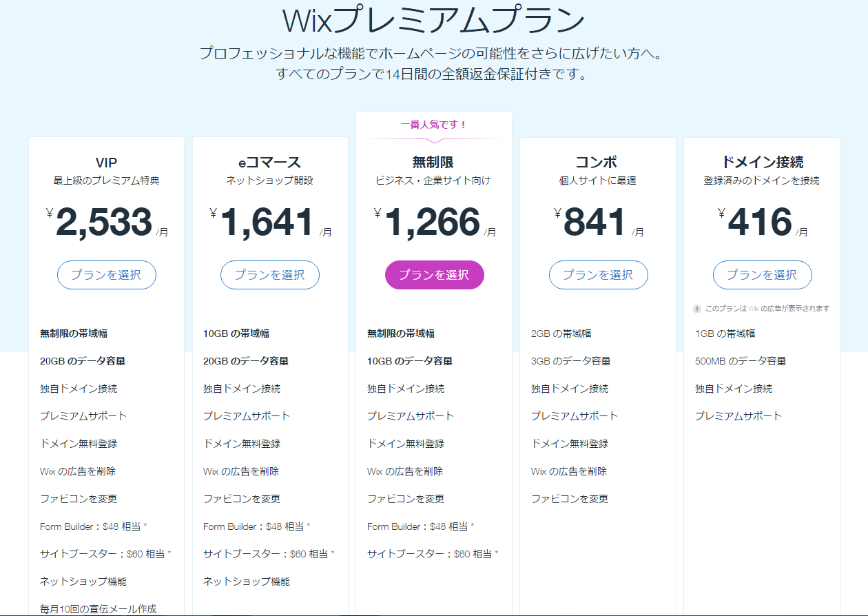Select the コンボ plan button
The image size is (868, 616).
click(598, 275)
